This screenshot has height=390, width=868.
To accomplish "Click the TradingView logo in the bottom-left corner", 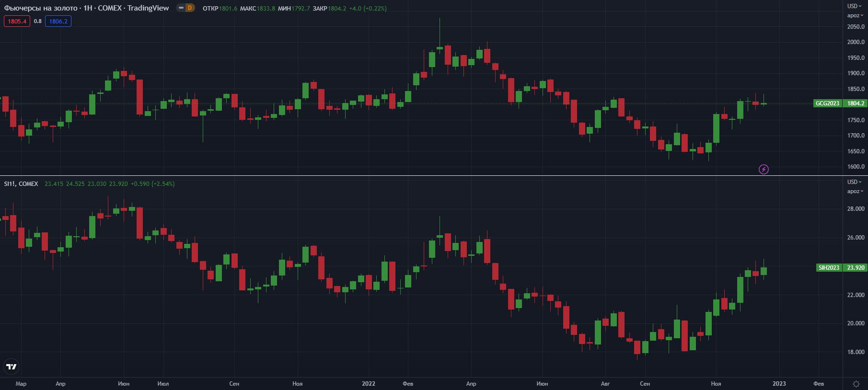I will (x=11, y=367).
